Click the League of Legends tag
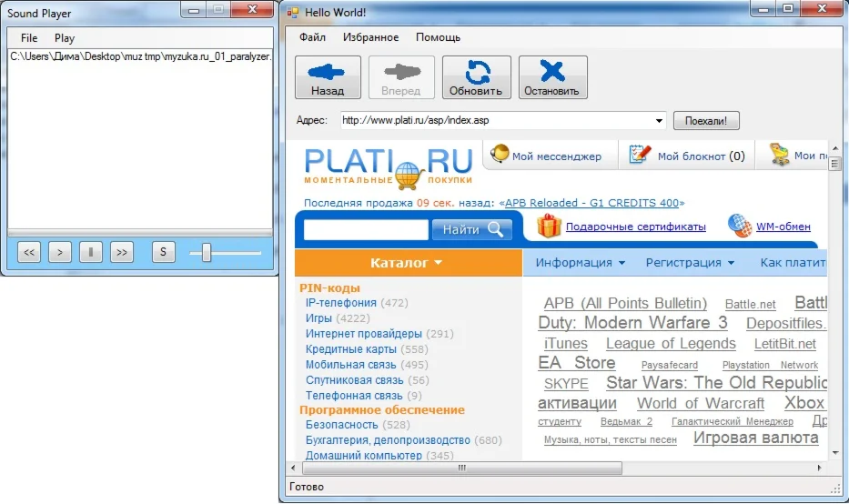This screenshot has width=849, height=504. (x=671, y=343)
